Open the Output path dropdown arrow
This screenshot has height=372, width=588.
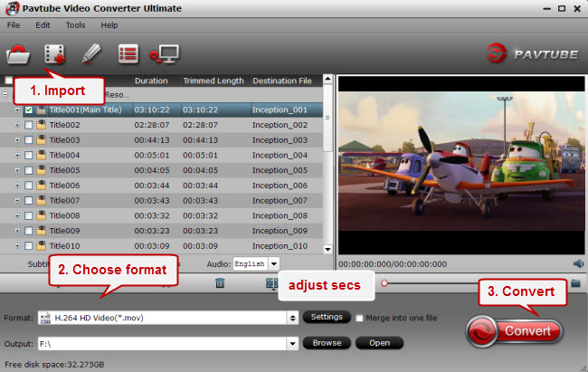tap(292, 343)
